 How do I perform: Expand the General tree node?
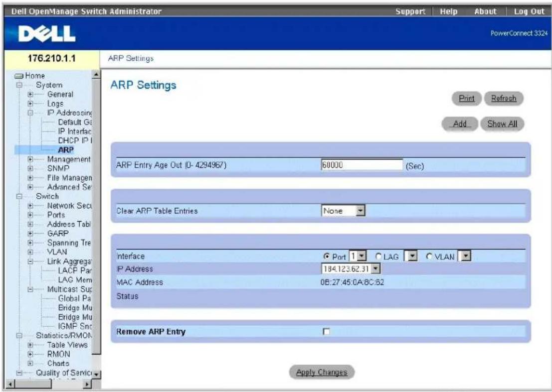(30, 95)
